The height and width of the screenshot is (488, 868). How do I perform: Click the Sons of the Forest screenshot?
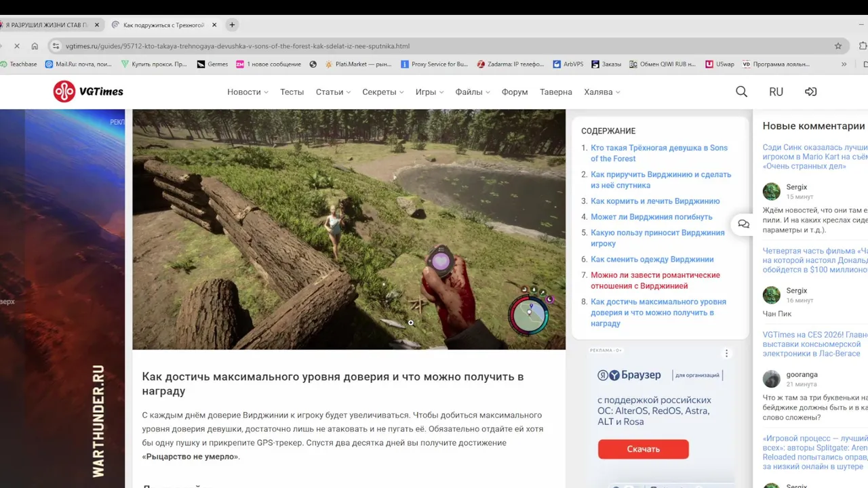pos(349,230)
